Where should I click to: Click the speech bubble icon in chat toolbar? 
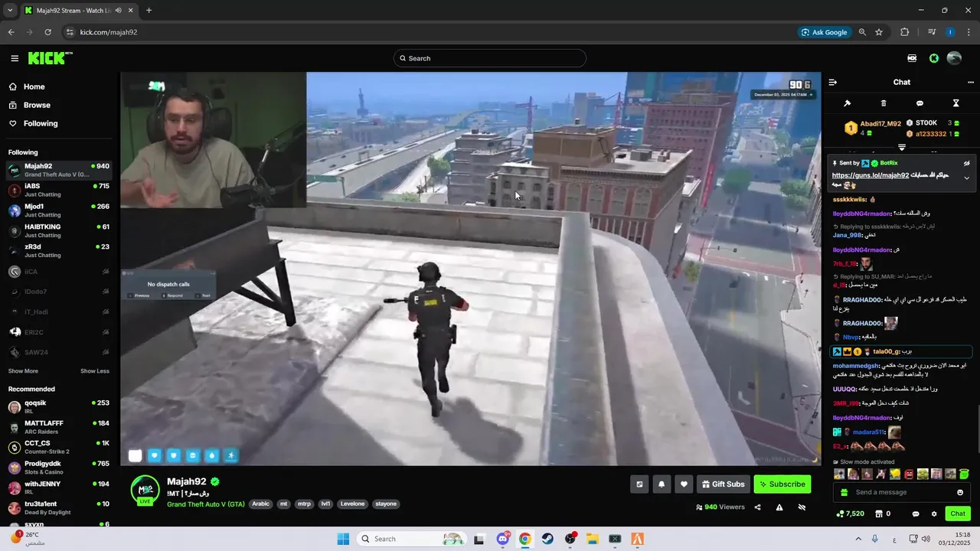click(920, 103)
